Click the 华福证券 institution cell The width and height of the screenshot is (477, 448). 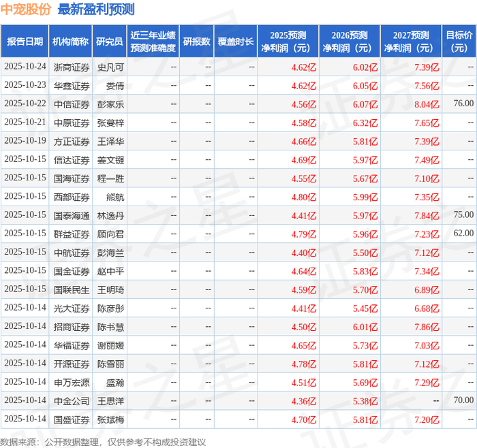(x=72, y=345)
